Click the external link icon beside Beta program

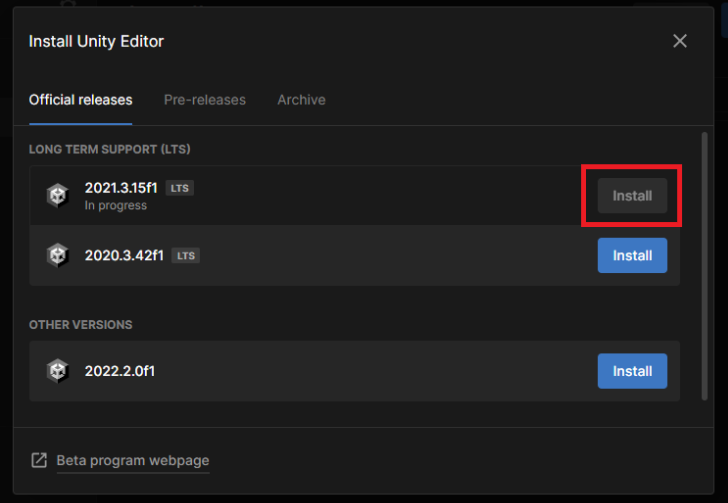point(39,460)
